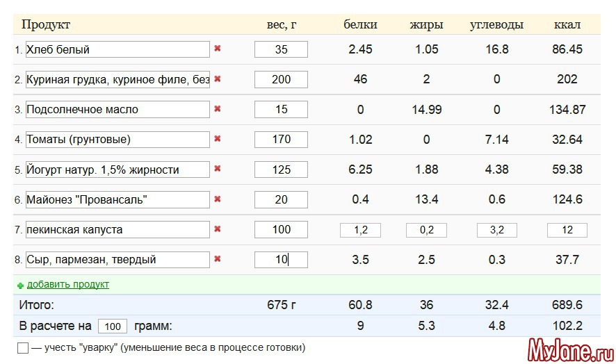
Task: Edit the углеводы field for пекинская капуста
Action: (496, 230)
